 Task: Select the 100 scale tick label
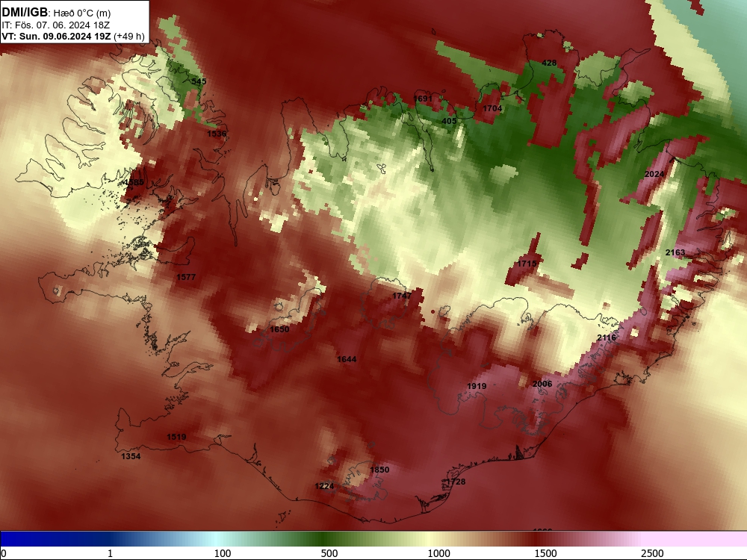pyautogui.click(x=223, y=553)
